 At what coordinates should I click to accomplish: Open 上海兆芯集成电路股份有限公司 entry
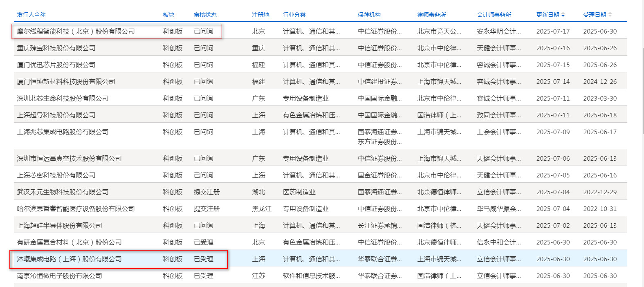[x=63, y=132]
